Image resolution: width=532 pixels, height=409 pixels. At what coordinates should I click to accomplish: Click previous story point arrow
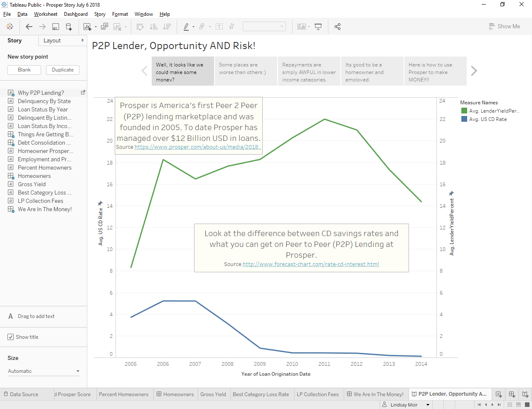[x=145, y=71]
